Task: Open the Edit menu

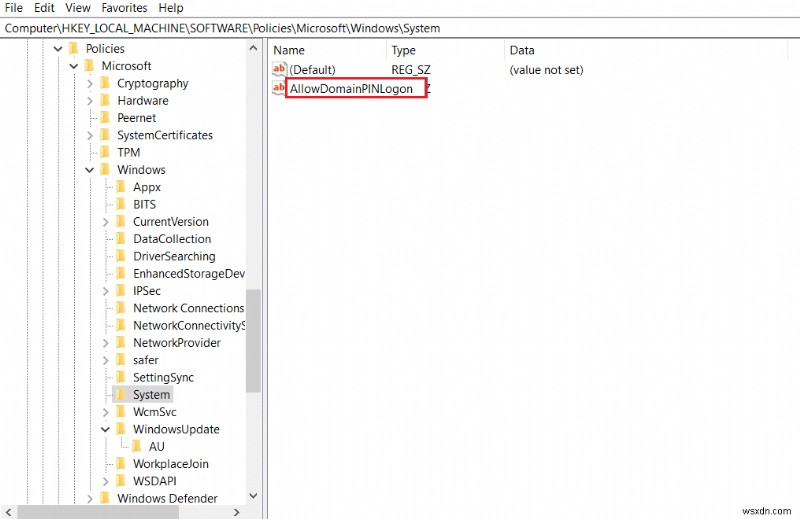Action: click(x=44, y=8)
